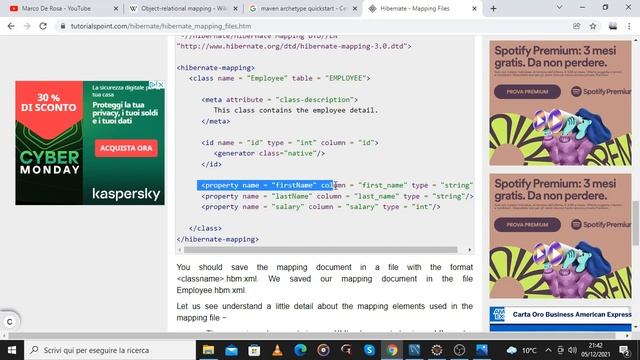The width and height of the screenshot is (640, 360).
Task: Click the Windows search box
Action: click(x=110, y=350)
